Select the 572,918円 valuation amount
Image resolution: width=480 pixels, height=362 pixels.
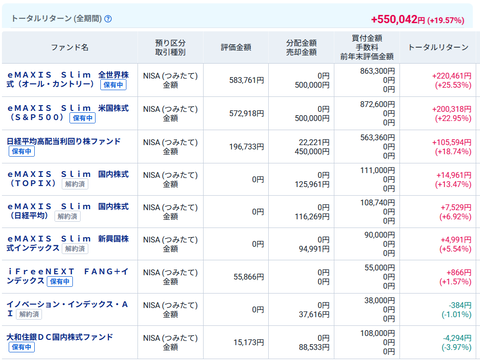click(x=247, y=113)
